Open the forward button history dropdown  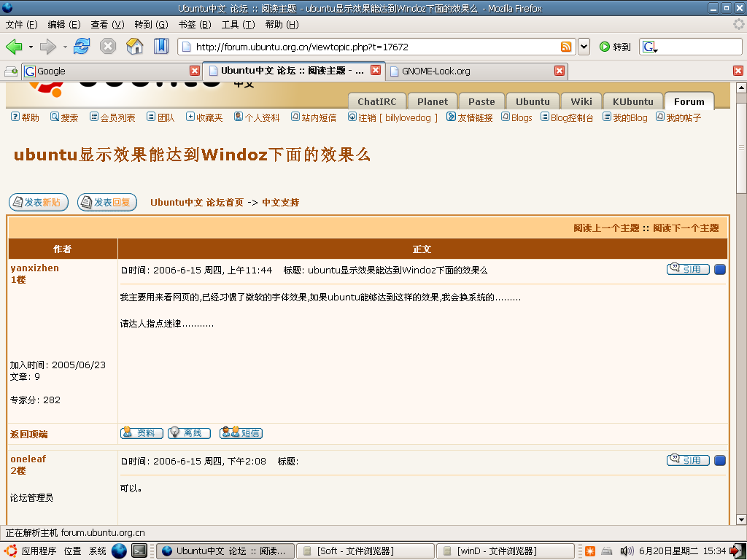65,47
